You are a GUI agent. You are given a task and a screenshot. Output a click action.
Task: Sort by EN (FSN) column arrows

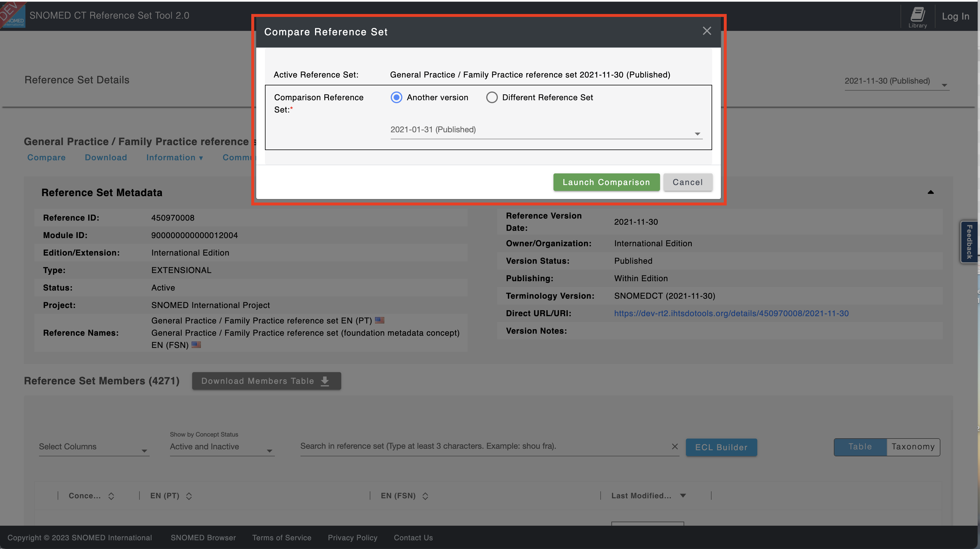coord(425,496)
